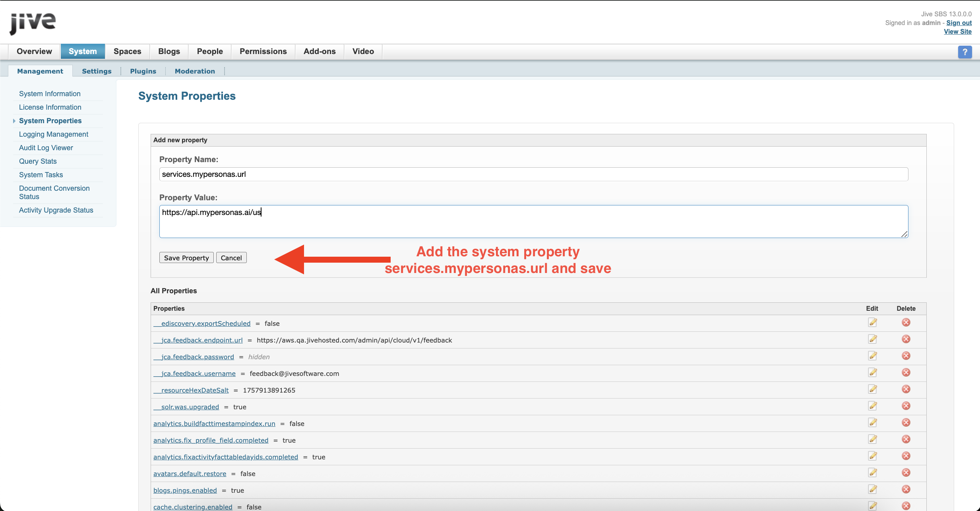The width and height of the screenshot is (980, 511).
Task: Click the Jive logo
Action: (33, 23)
